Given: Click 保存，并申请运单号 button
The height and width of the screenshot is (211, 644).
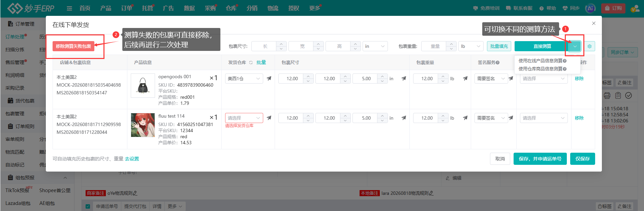Looking at the screenshot, I should [540, 159].
